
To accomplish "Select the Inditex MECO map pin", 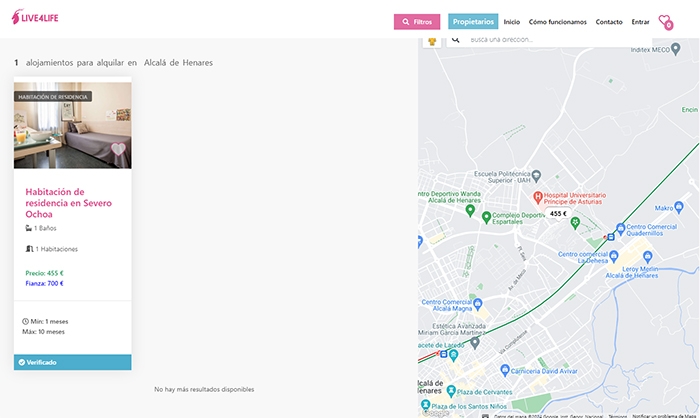I will (x=676, y=48).
